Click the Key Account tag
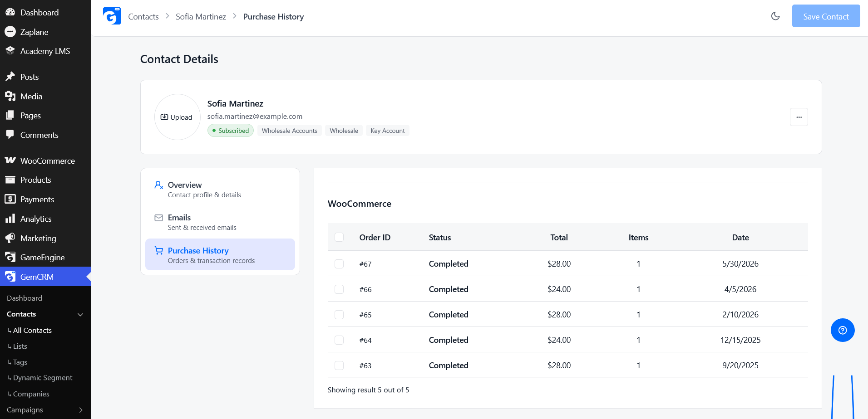The image size is (868, 419). tap(388, 131)
